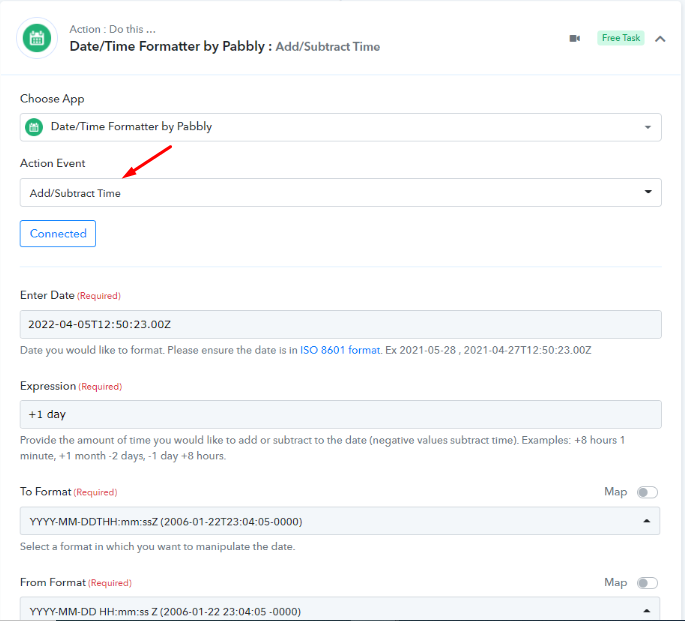Click the Expression input field
This screenshot has width=685, height=621.
(340, 414)
